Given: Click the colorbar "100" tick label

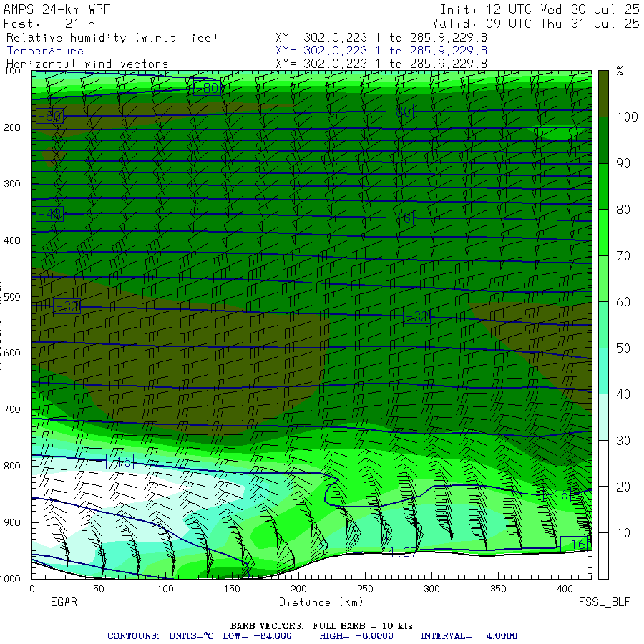Looking at the screenshot, I should click(627, 117).
